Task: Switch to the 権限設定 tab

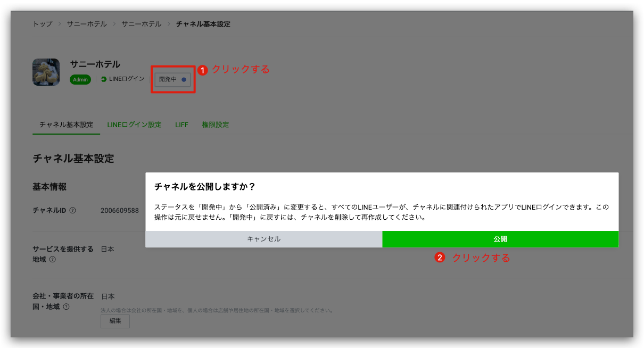Action: point(216,125)
